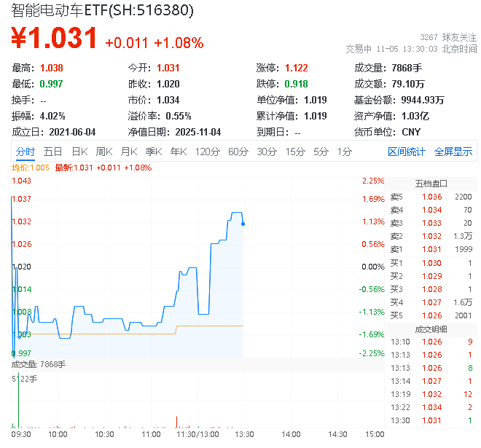Choose the 30分 interval tab

267,152
